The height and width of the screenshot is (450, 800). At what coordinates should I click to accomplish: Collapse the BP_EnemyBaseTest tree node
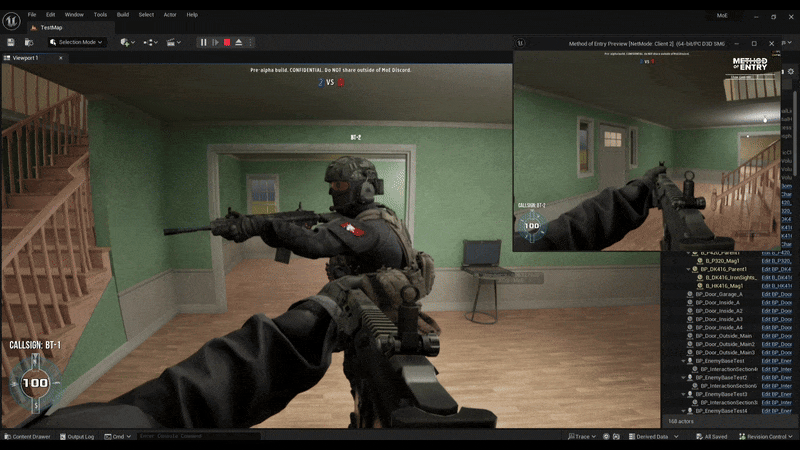click(683, 361)
